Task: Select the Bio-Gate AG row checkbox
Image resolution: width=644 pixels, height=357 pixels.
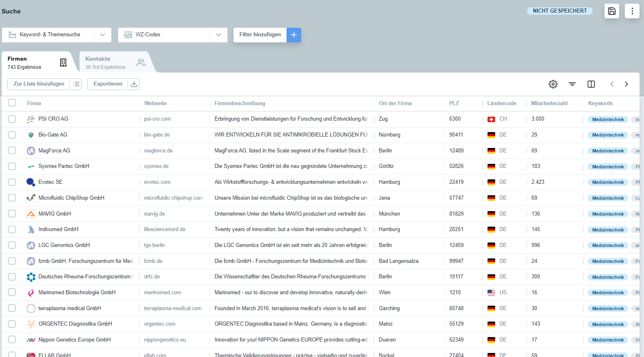Action: 12,135
